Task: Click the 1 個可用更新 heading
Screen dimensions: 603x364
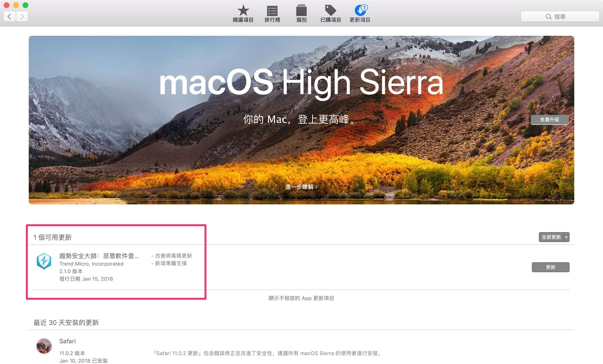Action: pos(52,237)
